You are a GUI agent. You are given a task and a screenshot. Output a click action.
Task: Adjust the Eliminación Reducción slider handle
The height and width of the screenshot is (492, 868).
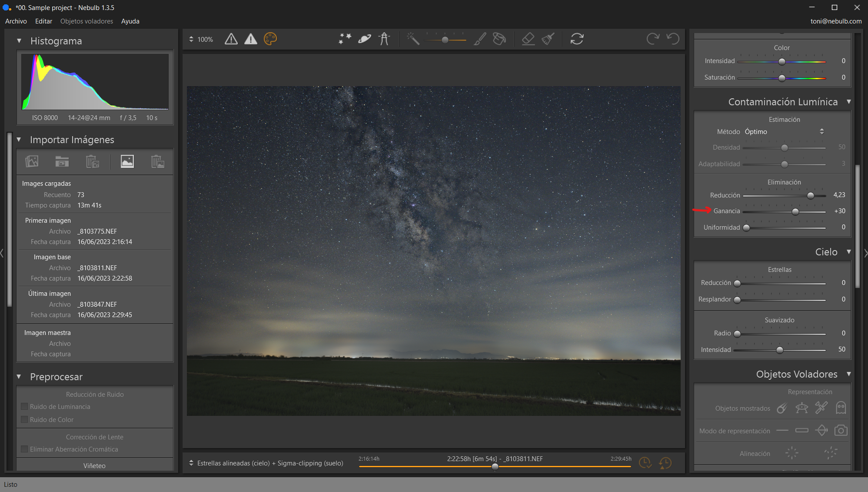pyautogui.click(x=811, y=196)
